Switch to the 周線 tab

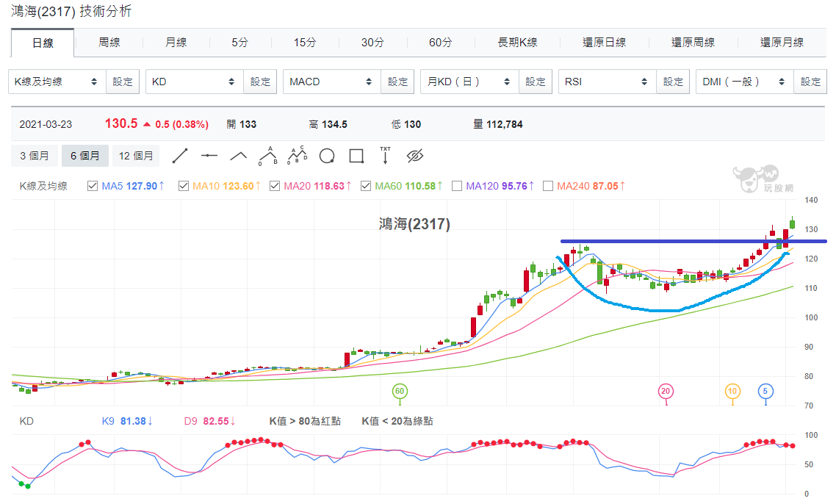(109, 42)
